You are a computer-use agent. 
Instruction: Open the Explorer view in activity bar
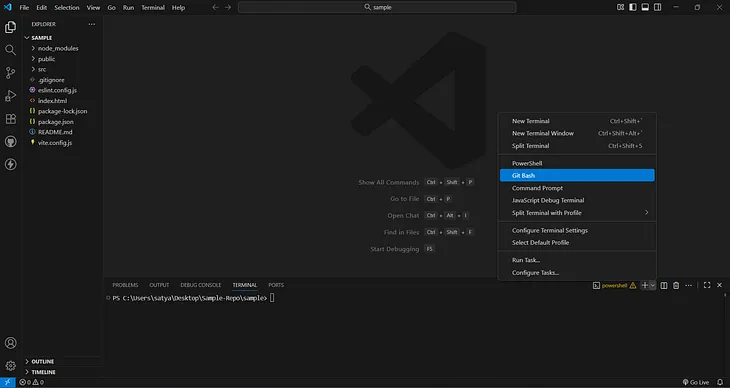pyautogui.click(x=10, y=27)
